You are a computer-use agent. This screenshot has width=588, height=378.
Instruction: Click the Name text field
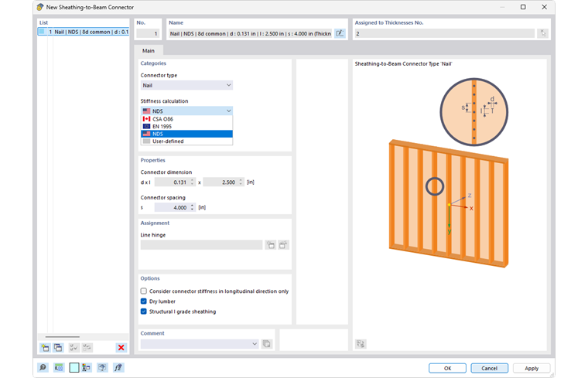(251, 33)
